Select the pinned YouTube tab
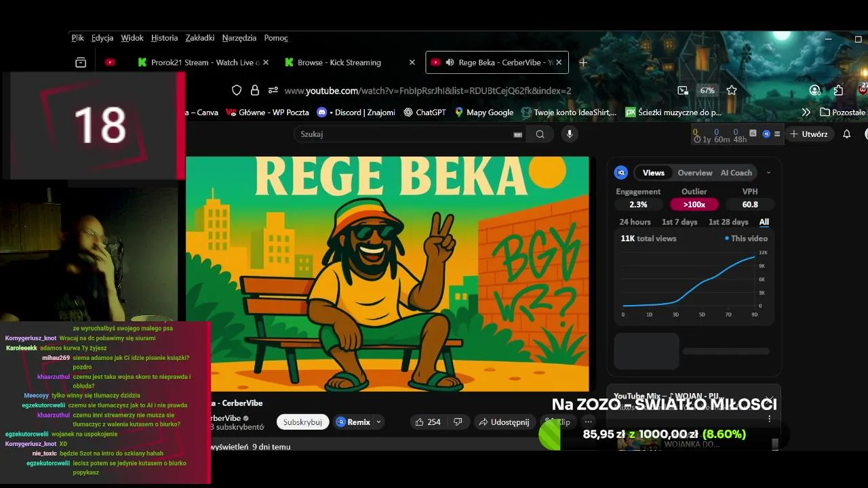The image size is (868, 488). point(110,62)
